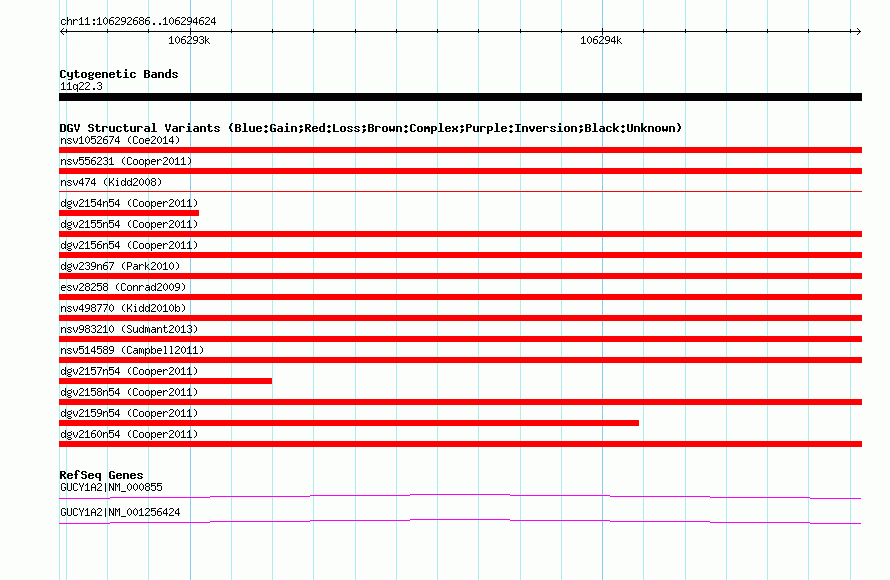Click the 106294k ruler label
The image size is (890, 580).
(x=601, y=40)
